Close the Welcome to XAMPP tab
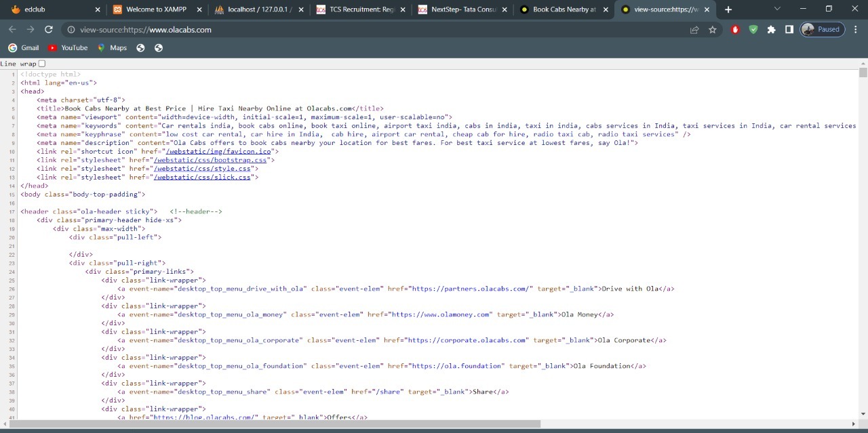Viewport: 868px width, 433px height. click(199, 9)
